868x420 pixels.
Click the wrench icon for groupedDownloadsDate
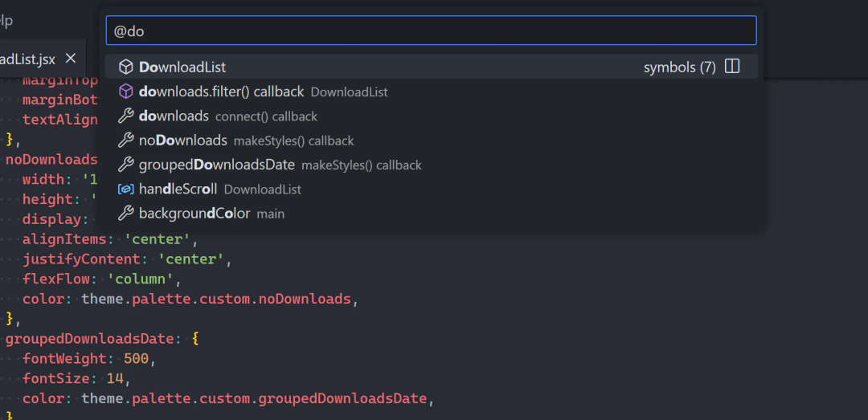pos(125,165)
